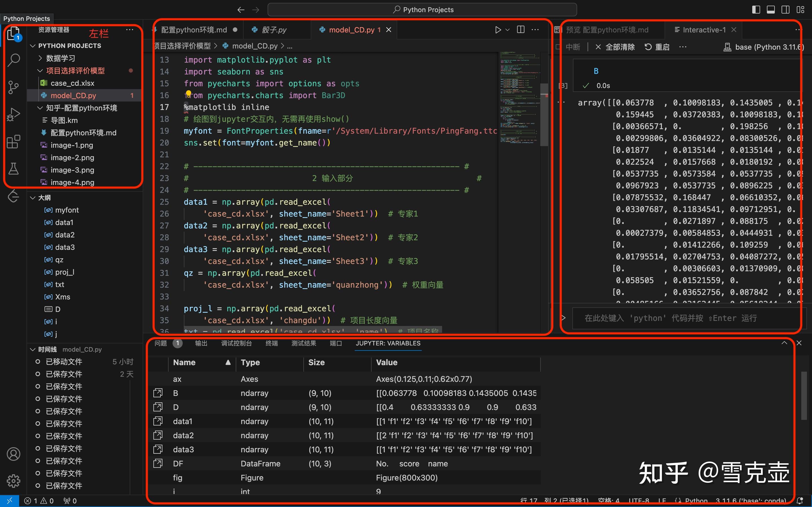Toggle the bottom panel layout button
This screenshot has height=507, width=812.
click(771, 10)
